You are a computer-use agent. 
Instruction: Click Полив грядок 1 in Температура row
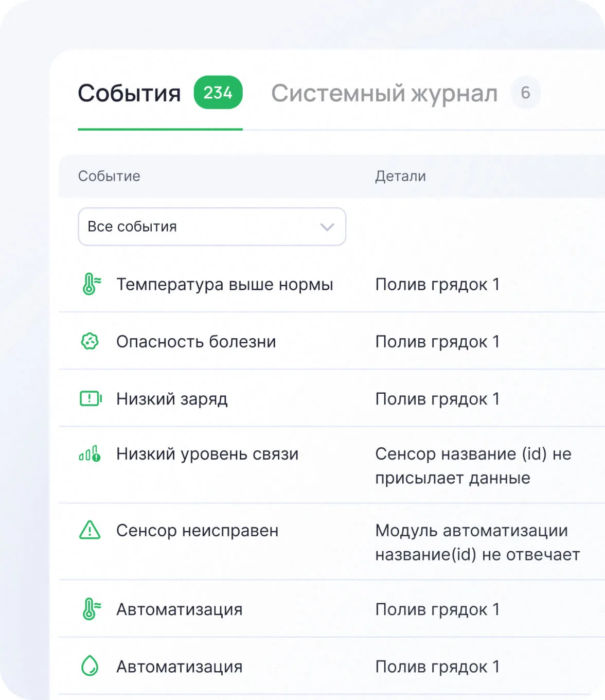(x=437, y=284)
